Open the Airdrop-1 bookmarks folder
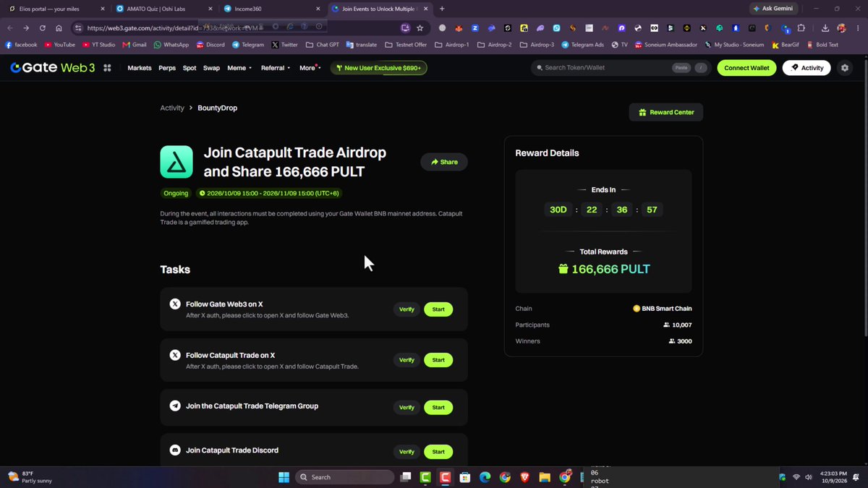868x488 pixels. [452, 45]
